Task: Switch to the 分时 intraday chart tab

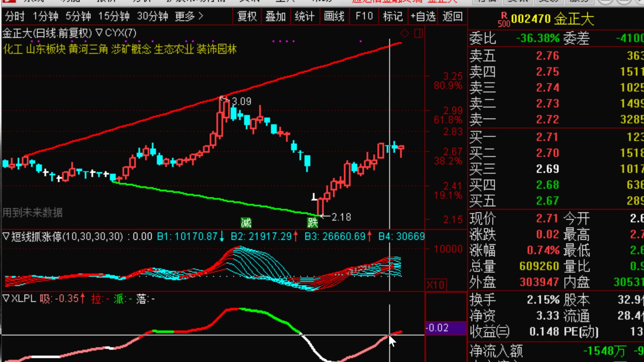Action: (15, 16)
